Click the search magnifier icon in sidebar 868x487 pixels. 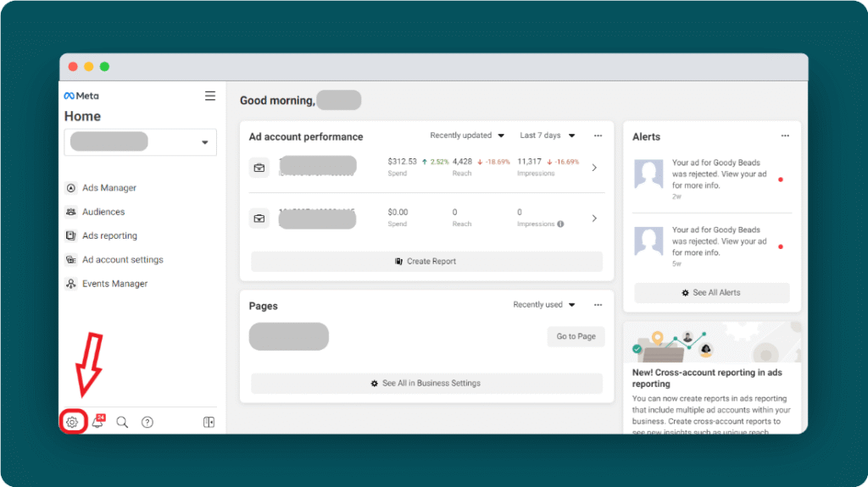pyautogui.click(x=122, y=423)
